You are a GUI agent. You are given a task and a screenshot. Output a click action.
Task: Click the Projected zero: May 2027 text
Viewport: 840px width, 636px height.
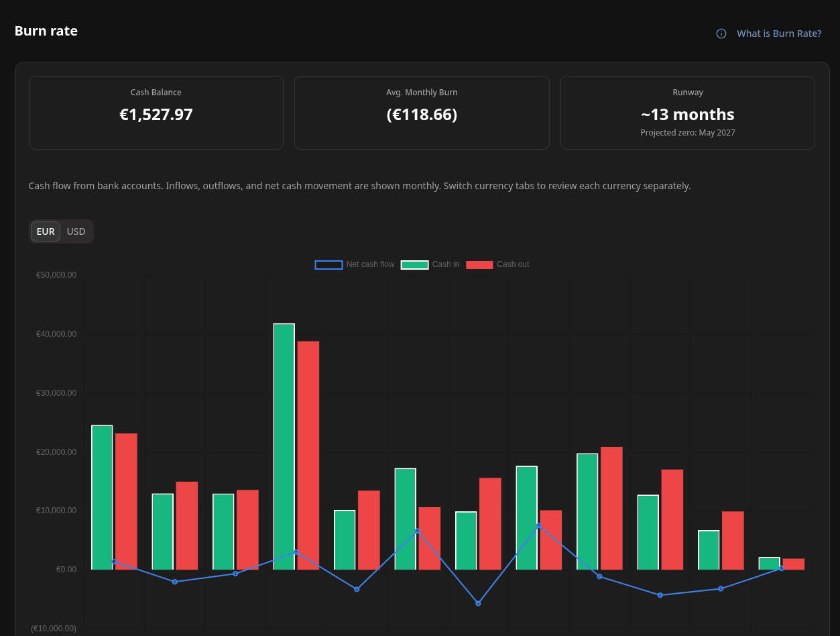tap(688, 133)
